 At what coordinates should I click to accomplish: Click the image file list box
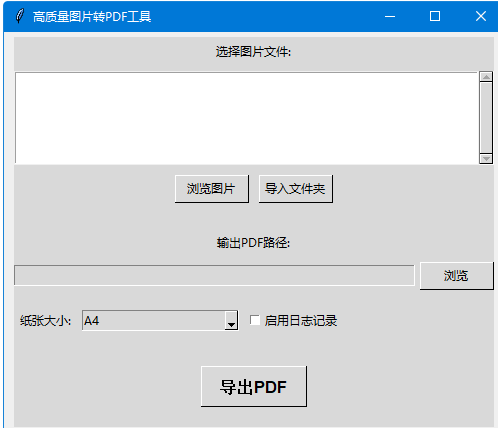tap(246, 118)
